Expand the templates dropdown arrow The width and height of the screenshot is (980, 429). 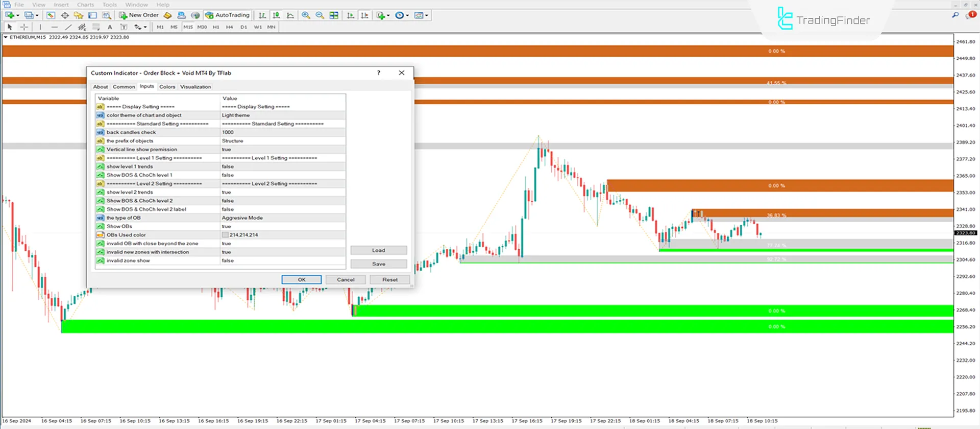pos(427,15)
